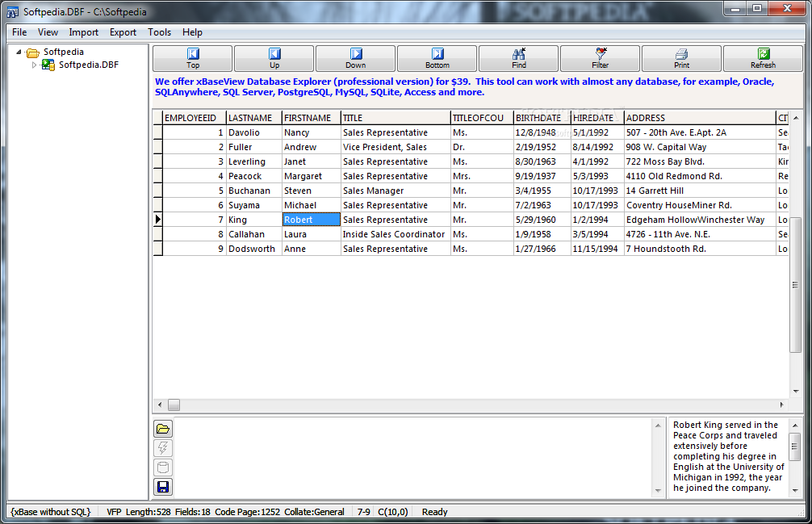Screen dimensions: 812x524
Task: Select the Inside Sales Coordinator cell
Action: 396,234
